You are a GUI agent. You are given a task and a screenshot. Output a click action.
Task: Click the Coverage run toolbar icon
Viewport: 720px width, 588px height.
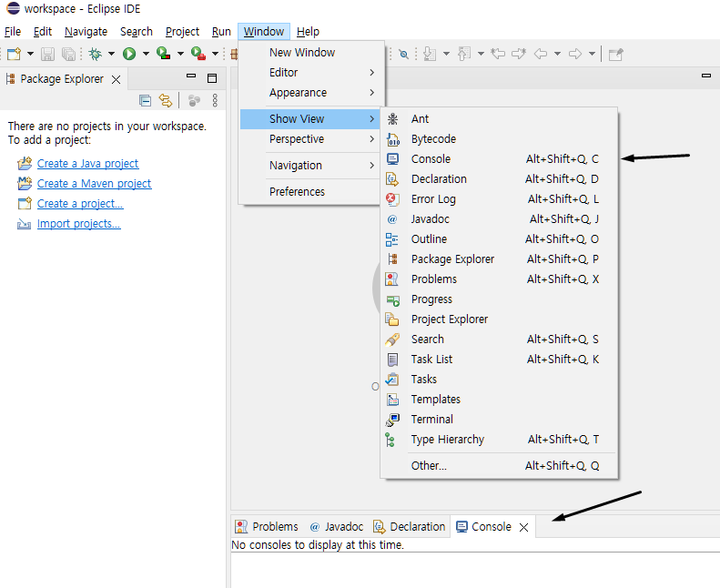(x=164, y=54)
